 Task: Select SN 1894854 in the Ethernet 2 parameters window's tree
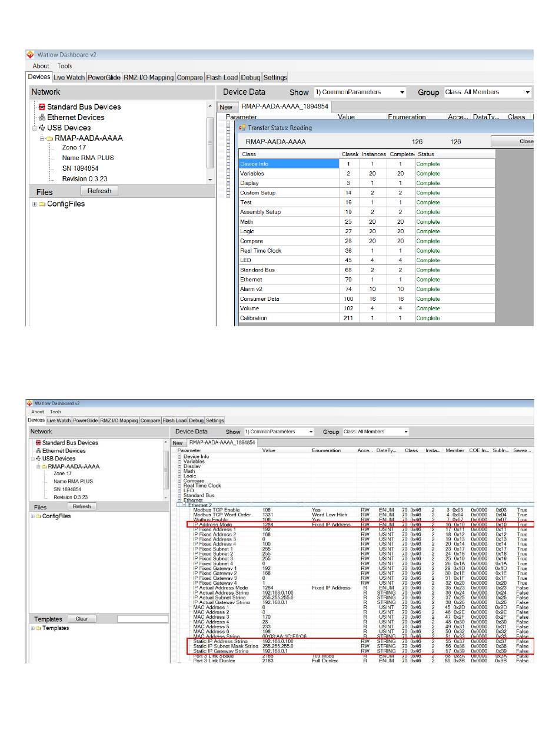coord(67,489)
